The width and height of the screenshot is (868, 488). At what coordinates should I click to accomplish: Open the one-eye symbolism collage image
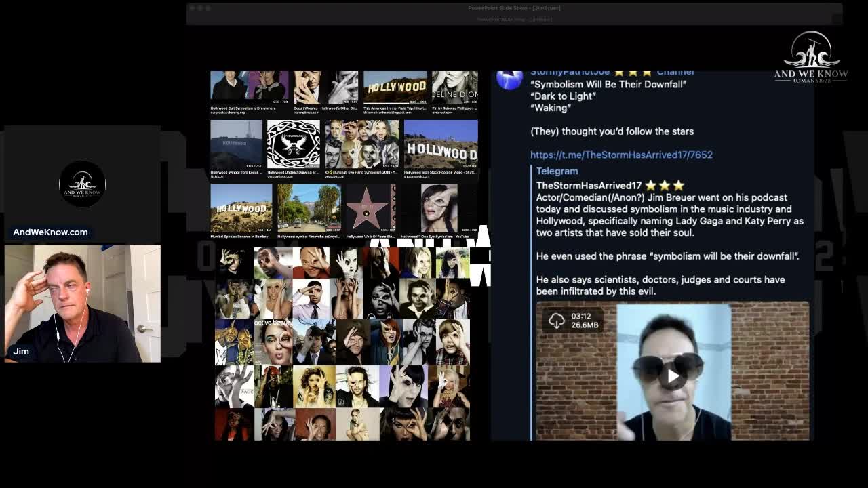click(342, 344)
